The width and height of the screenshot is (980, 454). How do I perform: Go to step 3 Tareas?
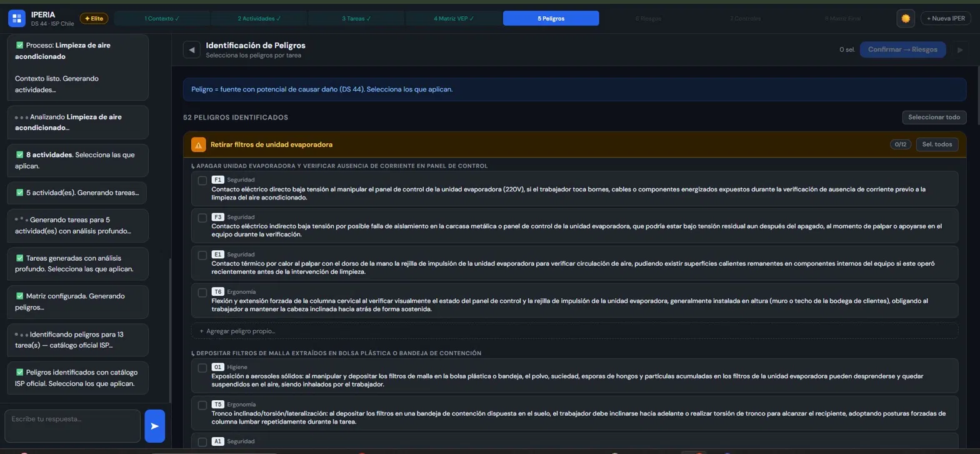356,19
